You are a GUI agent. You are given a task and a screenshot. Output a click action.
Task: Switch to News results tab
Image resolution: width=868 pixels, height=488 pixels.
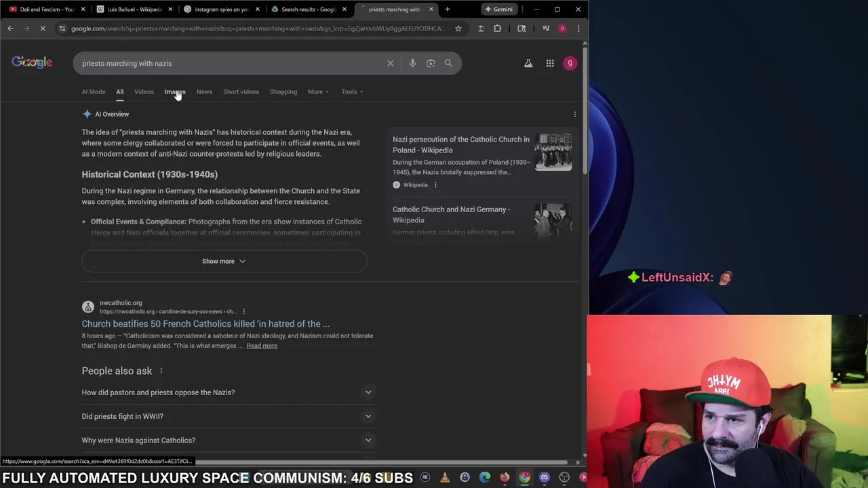(204, 91)
